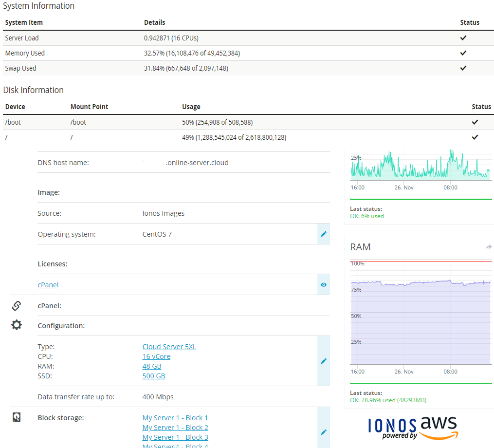Click the Disk Information heading
This screenshot has width=494, height=448.
click(34, 90)
